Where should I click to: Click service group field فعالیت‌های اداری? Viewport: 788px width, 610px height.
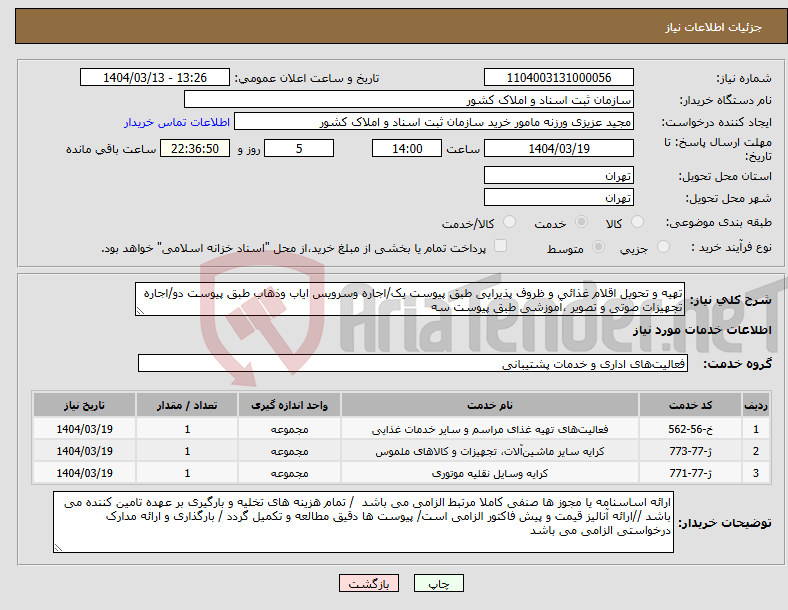pyautogui.click(x=413, y=363)
